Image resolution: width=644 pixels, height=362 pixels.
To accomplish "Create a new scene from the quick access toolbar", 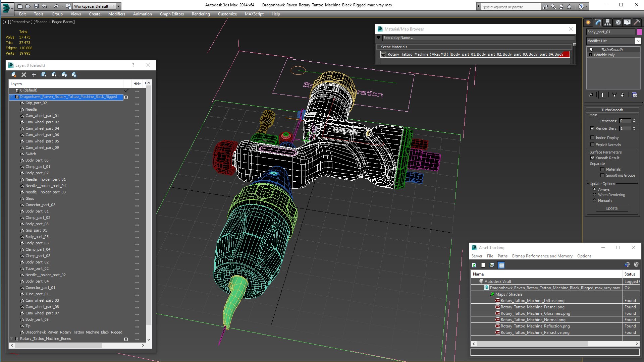I will coord(20,6).
